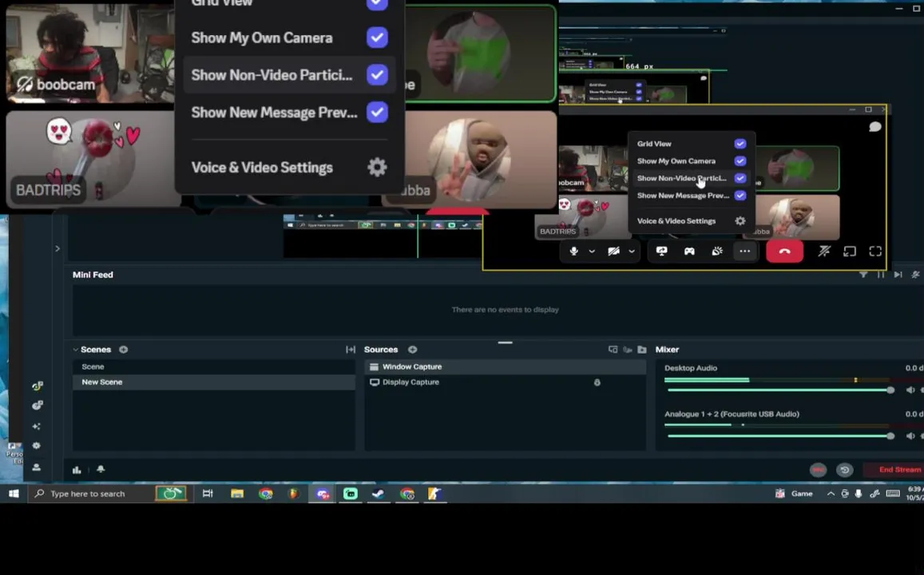Expand camera options chevron in Discord bar
The height and width of the screenshot is (575, 924).
coord(631,251)
